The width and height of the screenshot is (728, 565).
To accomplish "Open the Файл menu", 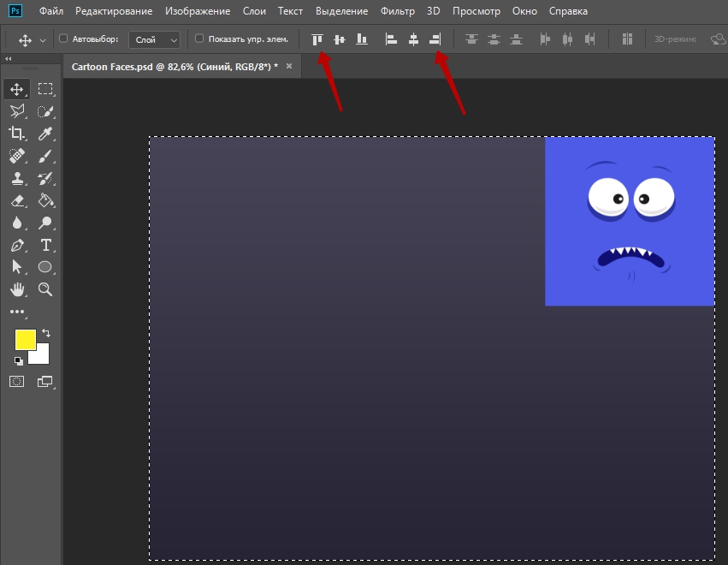I will coord(51,11).
